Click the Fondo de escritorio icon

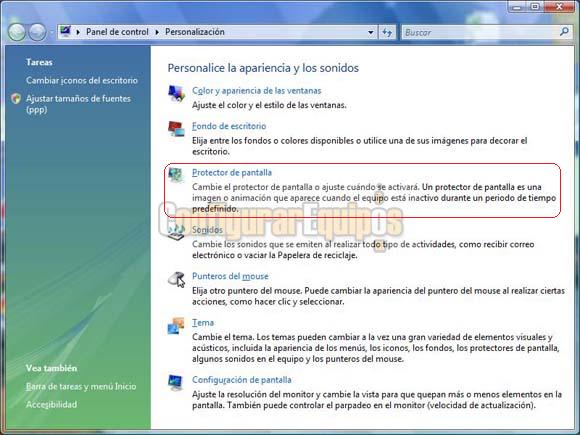pyautogui.click(x=176, y=129)
